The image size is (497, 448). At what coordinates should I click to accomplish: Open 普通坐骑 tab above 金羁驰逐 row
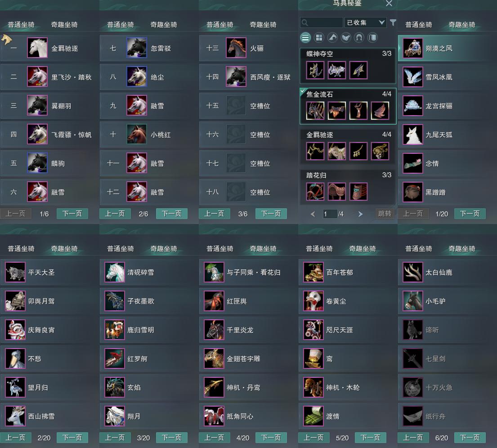pos(21,24)
